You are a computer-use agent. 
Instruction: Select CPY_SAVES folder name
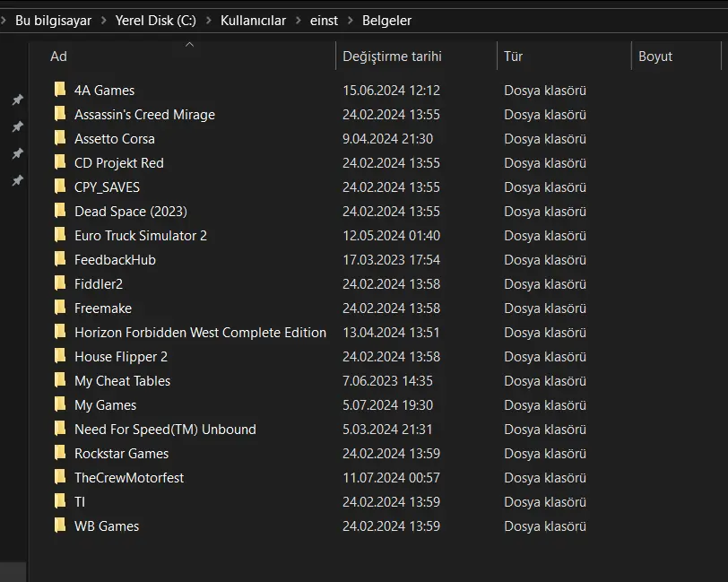[108, 187]
